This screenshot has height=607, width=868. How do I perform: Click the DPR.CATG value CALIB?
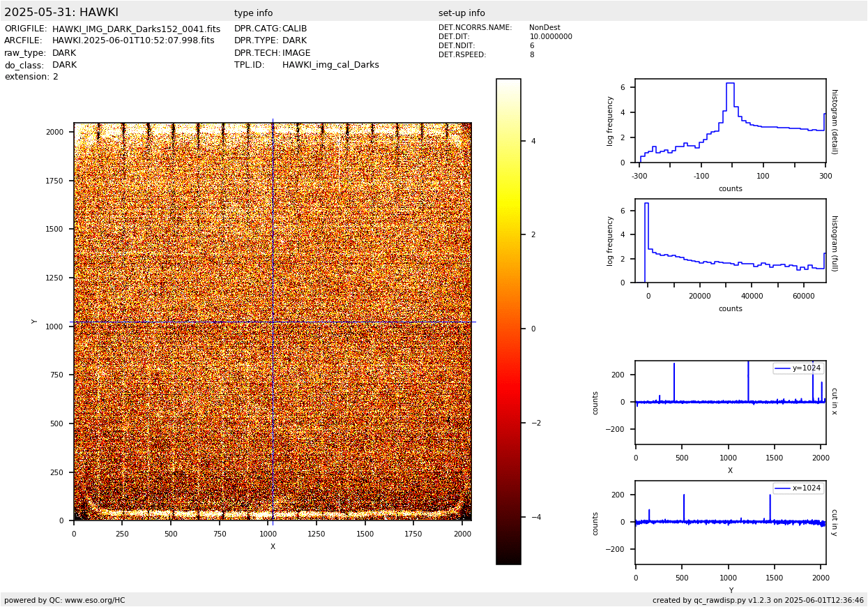(x=294, y=29)
